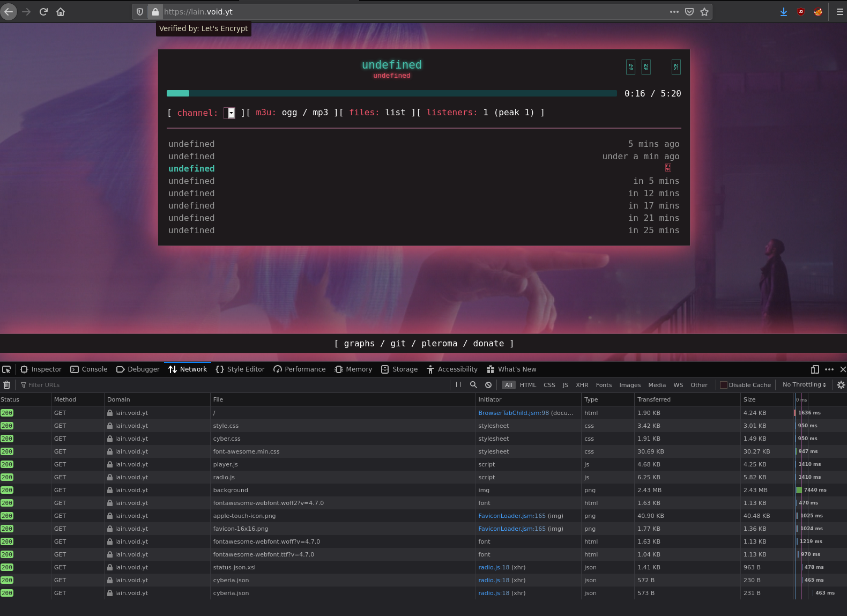
Task: Clear network log with the trash icon
Action: tap(7, 385)
